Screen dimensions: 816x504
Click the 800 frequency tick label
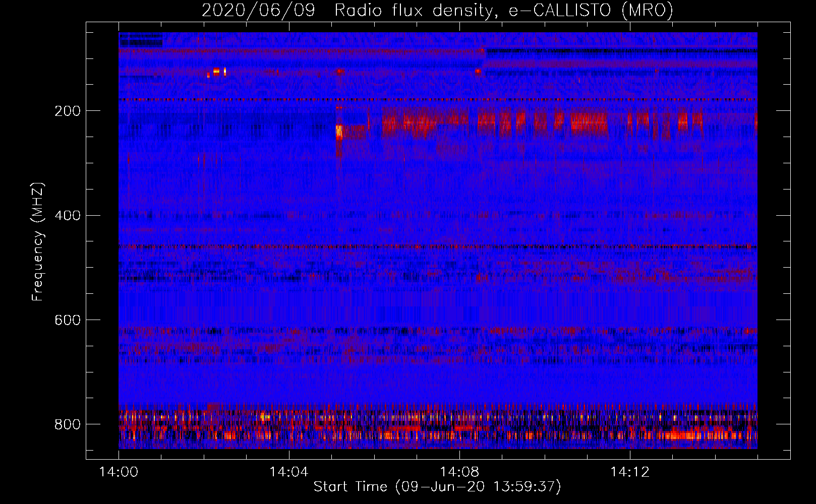tap(67, 424)
